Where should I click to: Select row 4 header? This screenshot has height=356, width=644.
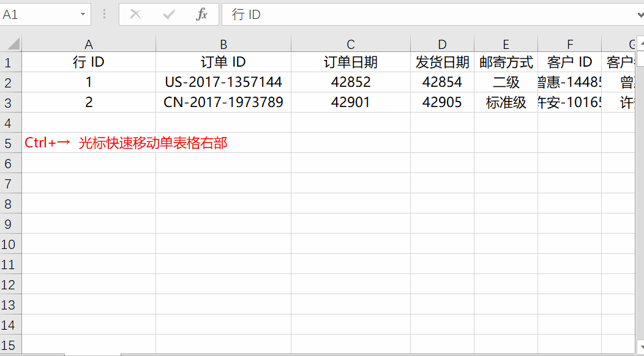point(10,122)
